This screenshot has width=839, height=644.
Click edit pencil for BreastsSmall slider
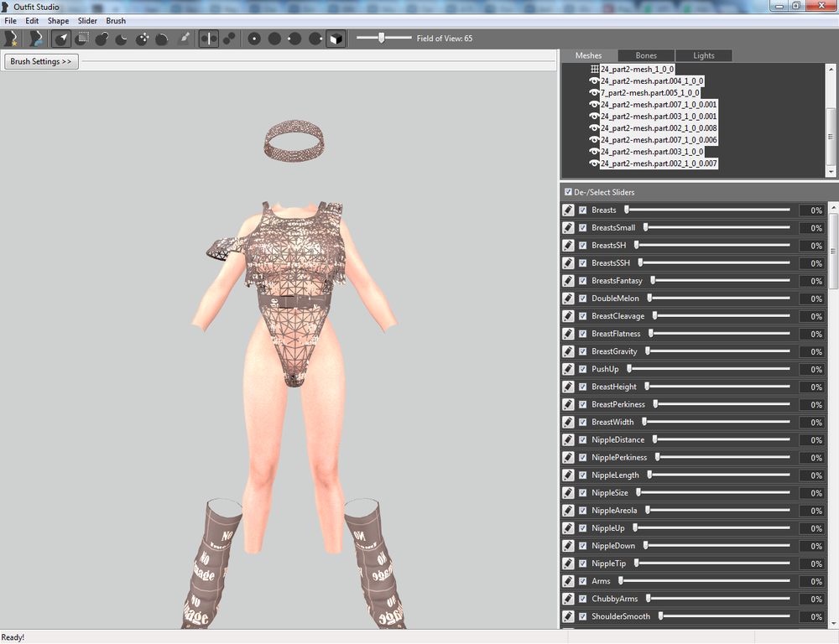point(568,228)
